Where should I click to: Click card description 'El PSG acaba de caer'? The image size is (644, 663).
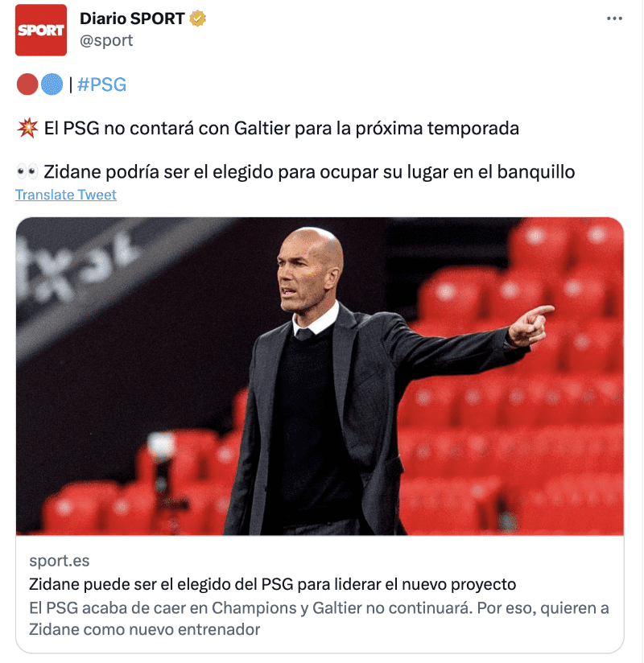(x=319, y=619)
